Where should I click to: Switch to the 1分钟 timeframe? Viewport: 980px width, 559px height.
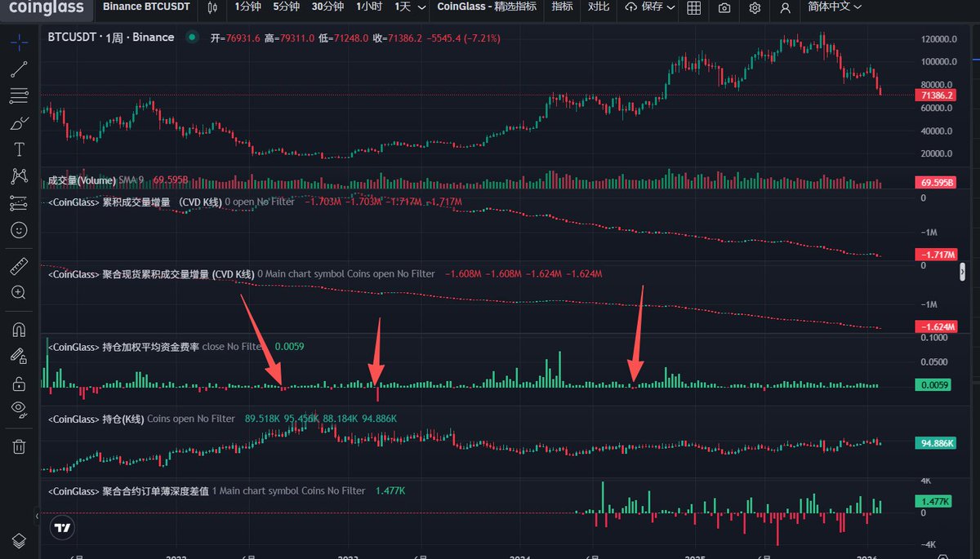pyautogui.click(x=248, y=7)
